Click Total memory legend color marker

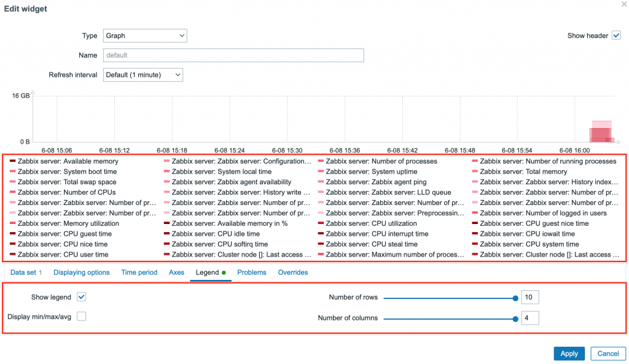(x=475, y=172)
